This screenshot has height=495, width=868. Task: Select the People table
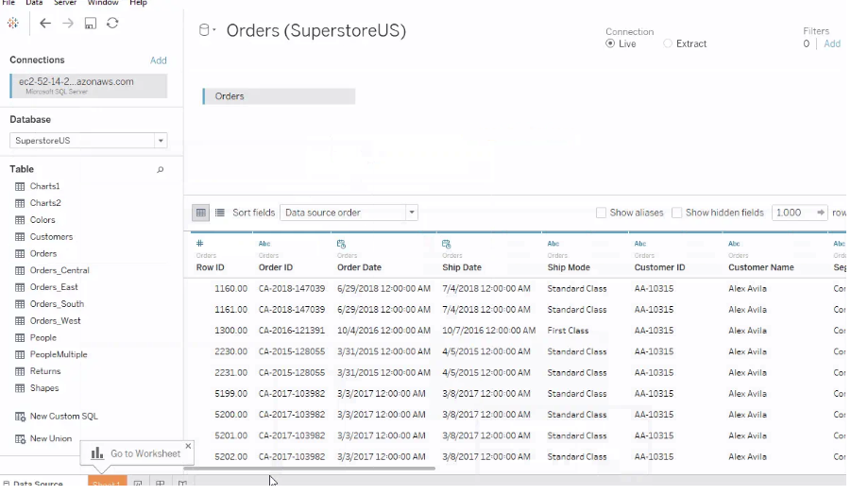pos(43,338)
